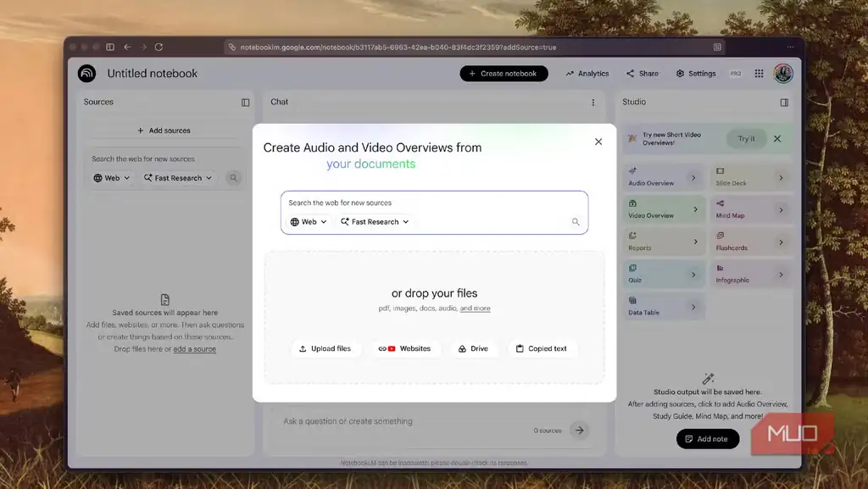The width and height of the screenshot is (868, 489).
Task: Open the Reports tile
Action: pyautogui.click(x=665, y=242)
